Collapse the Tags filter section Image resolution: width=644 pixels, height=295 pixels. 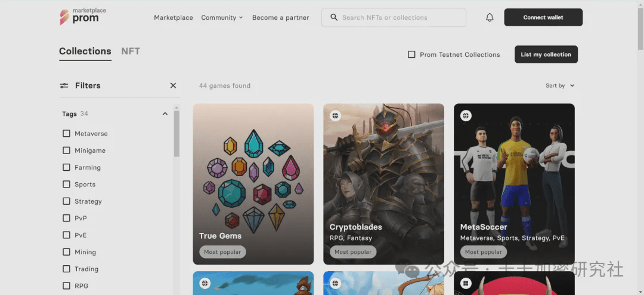165,113
